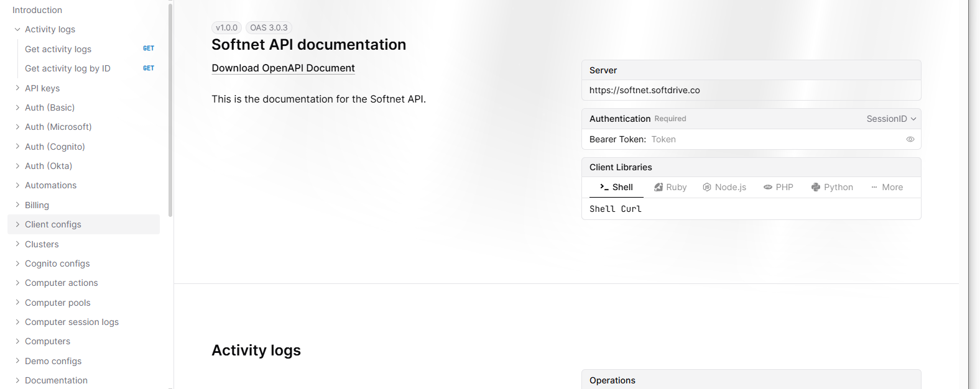This screenshot has width=980, height=389.
Task: Select the Ruby client library tab
Action: (670, 187)
